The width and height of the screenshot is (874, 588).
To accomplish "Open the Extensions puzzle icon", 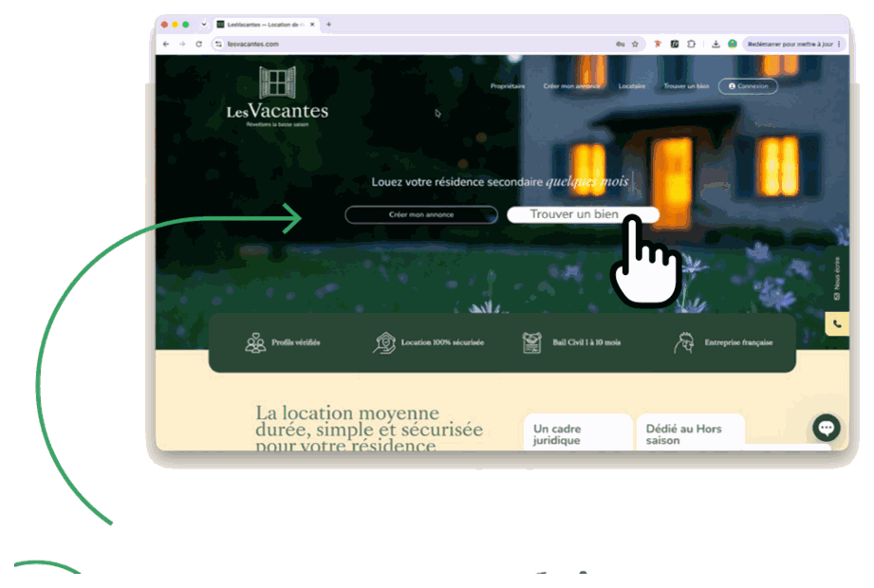I will (x=691, y=44).
